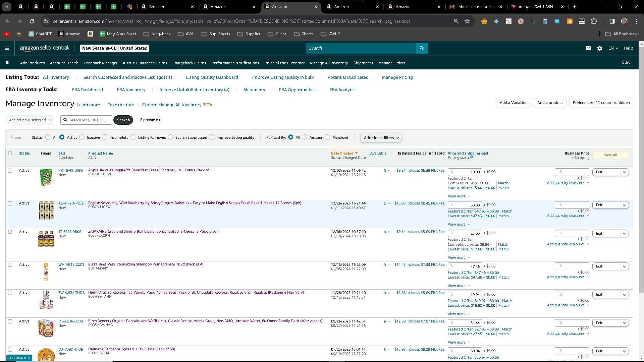
Task: Open Edit dropdown arrow for Apple Jacks row
Action: point(625,172)
